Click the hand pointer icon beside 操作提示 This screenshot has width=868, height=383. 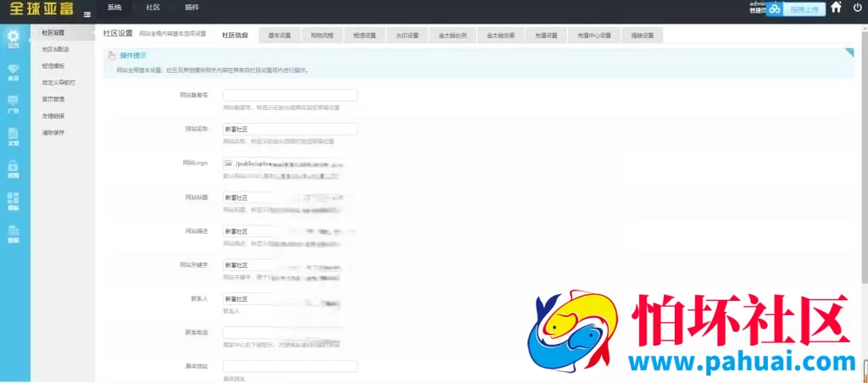(x=111, y=55)
